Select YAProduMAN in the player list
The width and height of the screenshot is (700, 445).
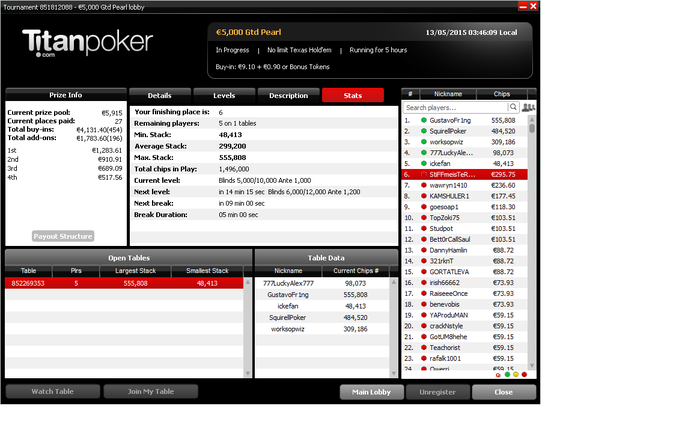point(465,315)
